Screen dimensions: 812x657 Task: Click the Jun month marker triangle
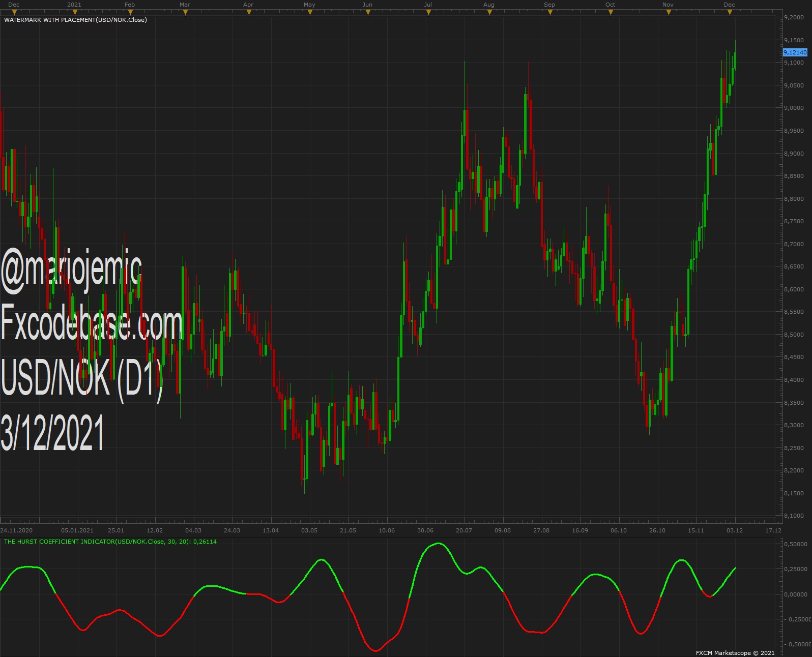(368, 12)
